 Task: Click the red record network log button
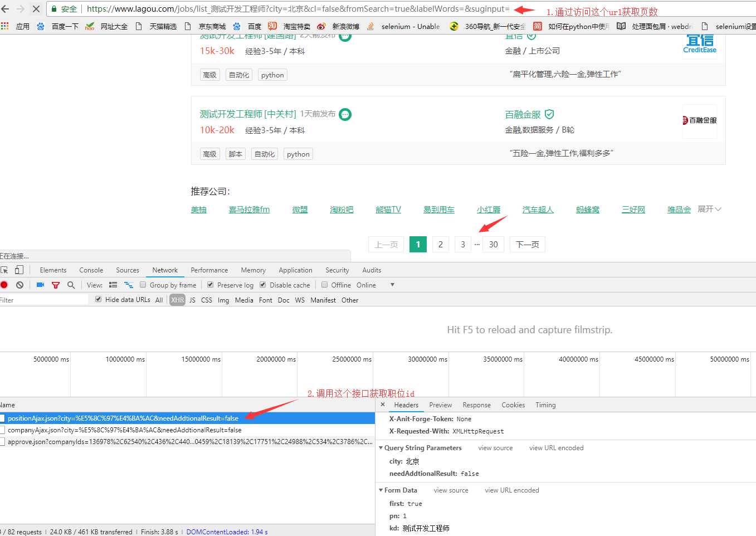point(4,285)
